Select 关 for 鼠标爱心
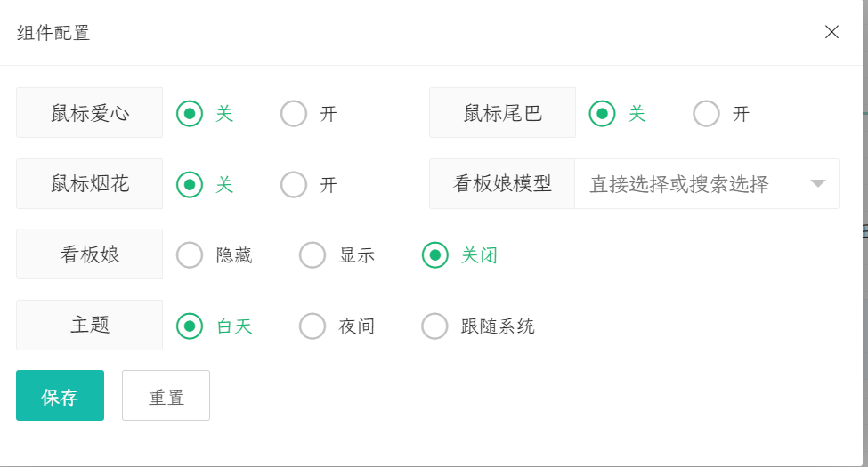Screen dimensions: 868x467 point(190,114)
